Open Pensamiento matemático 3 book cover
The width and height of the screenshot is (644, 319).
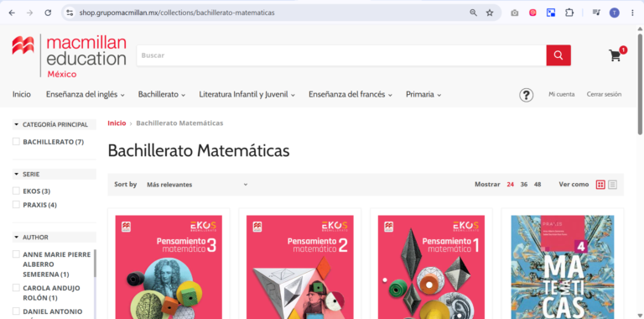coord(169,267)
